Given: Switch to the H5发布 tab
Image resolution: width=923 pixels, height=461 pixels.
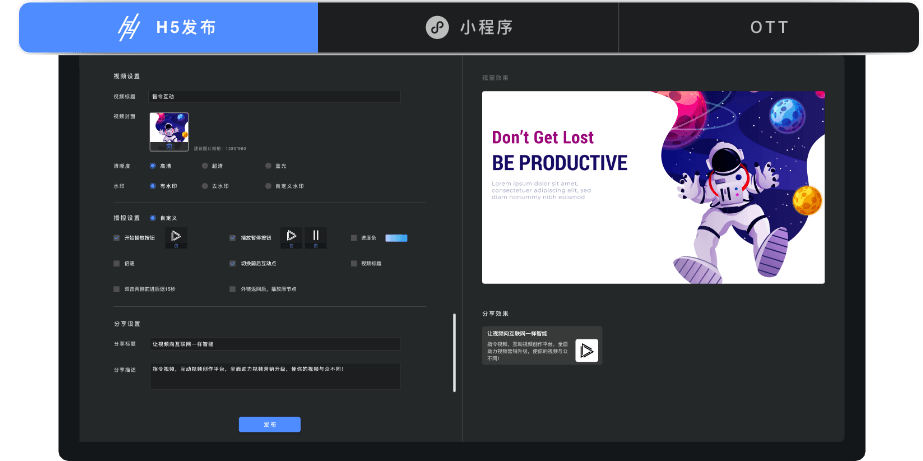Looking at the screenshot, I should tap(168, 28).
